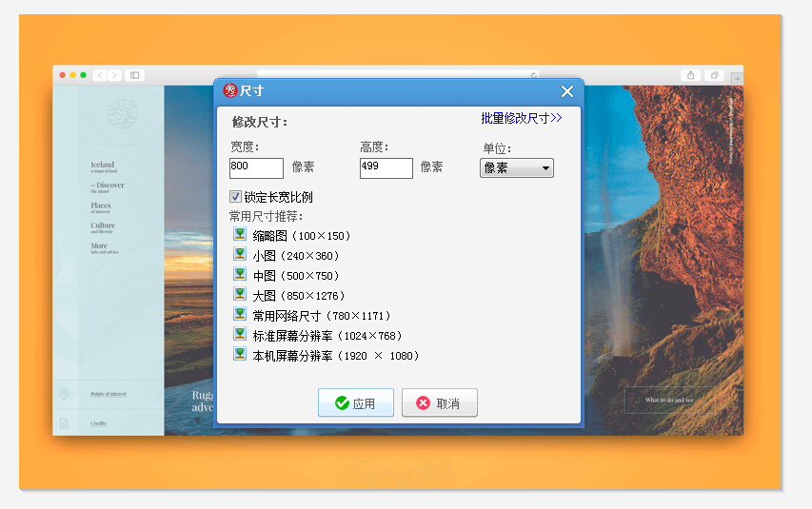The width and height of the screenshot is (812, 509).
Task: Select 常用网络尺寸（780×1171）text
Action: (x=322, y=316)
